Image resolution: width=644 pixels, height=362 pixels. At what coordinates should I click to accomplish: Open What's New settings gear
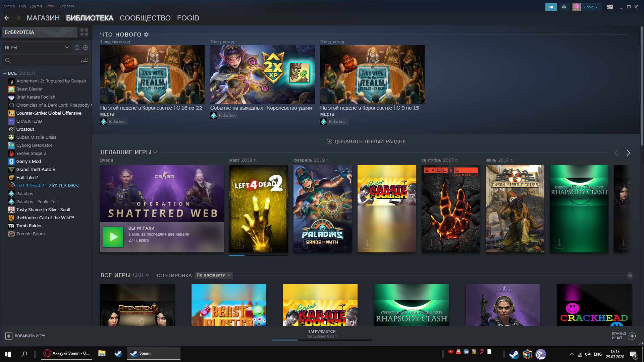146,35
